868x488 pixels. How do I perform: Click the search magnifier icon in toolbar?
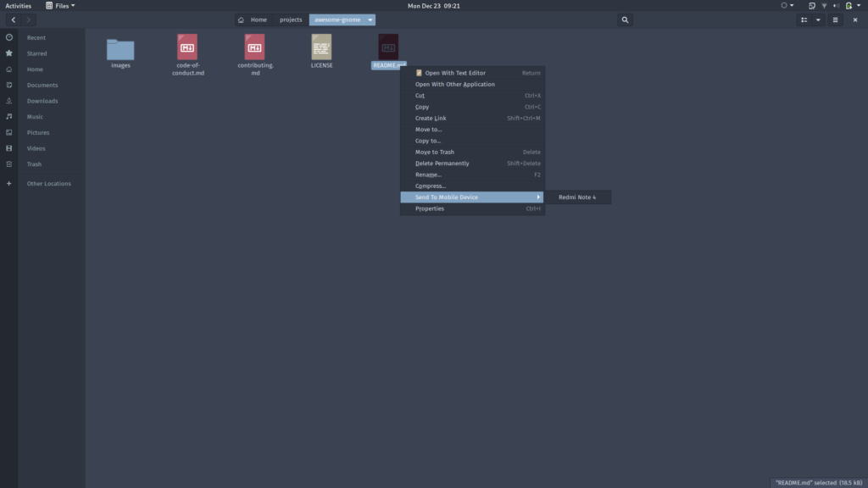point(625,19)
